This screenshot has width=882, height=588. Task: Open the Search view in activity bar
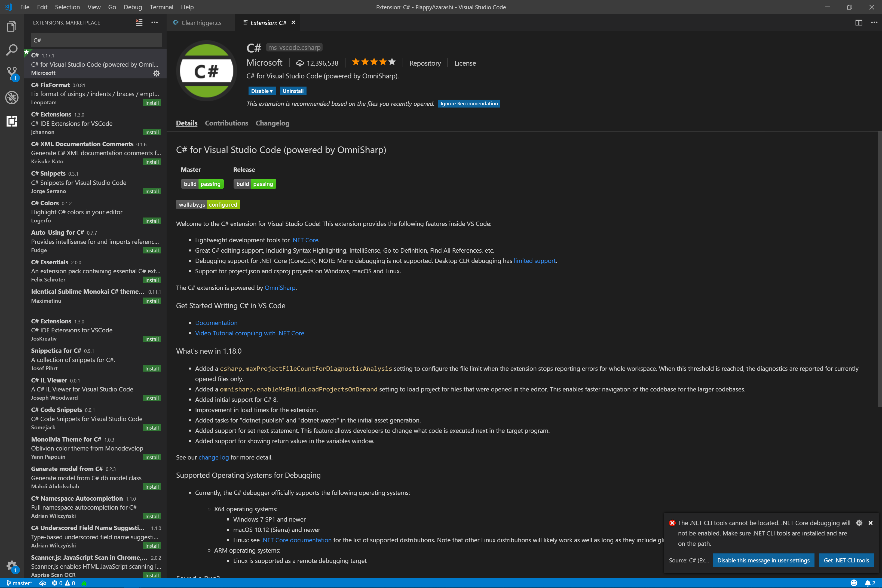point(12,50)
